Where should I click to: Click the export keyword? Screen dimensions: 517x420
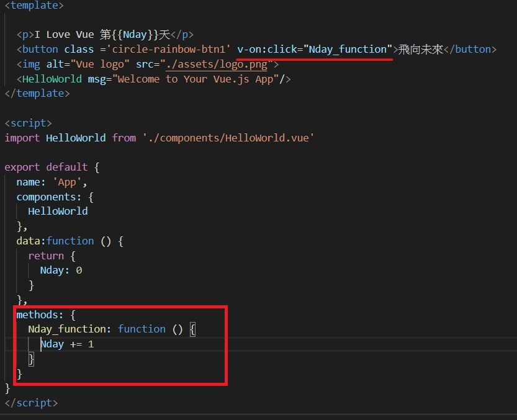22,167
